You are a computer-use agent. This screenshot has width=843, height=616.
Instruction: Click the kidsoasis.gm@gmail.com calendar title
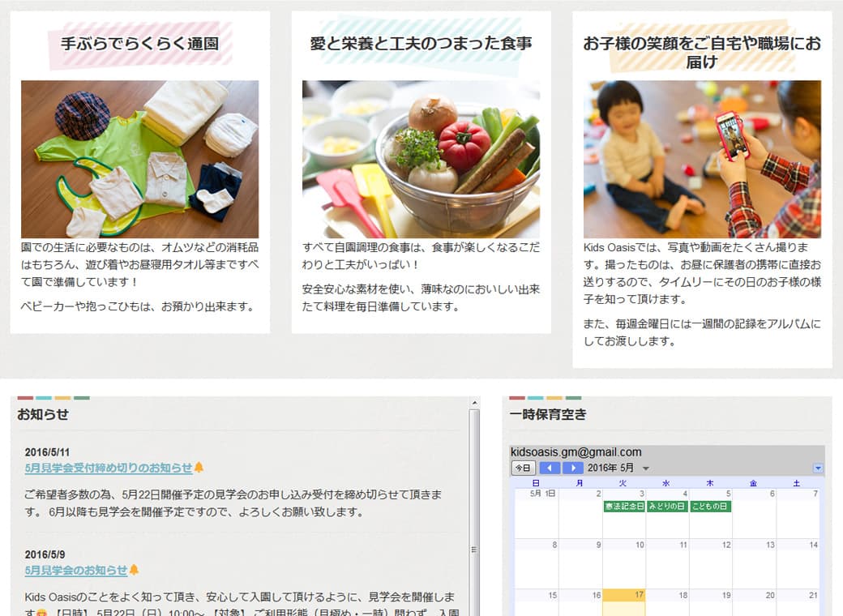(x=576, y=452)
